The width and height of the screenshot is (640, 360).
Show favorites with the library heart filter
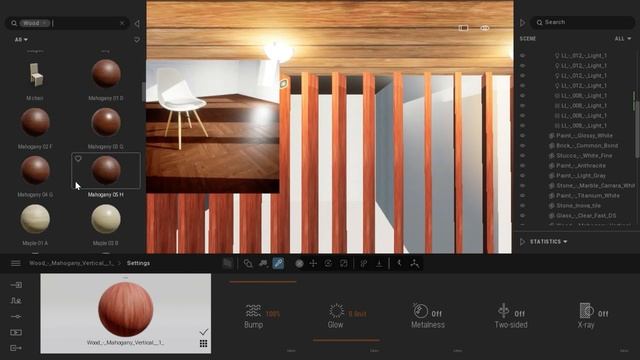click(x=137, y=40)
